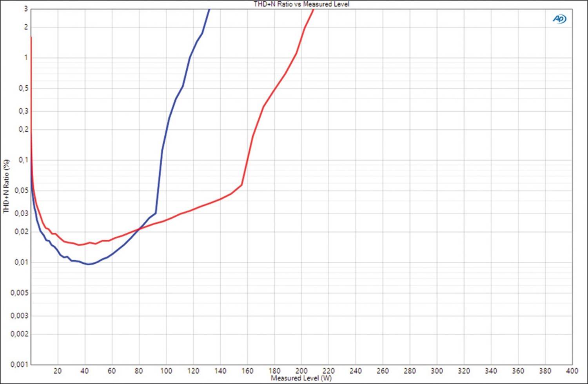
Task: Click the 100 tick label on X-axis
Action: (166, 371)
